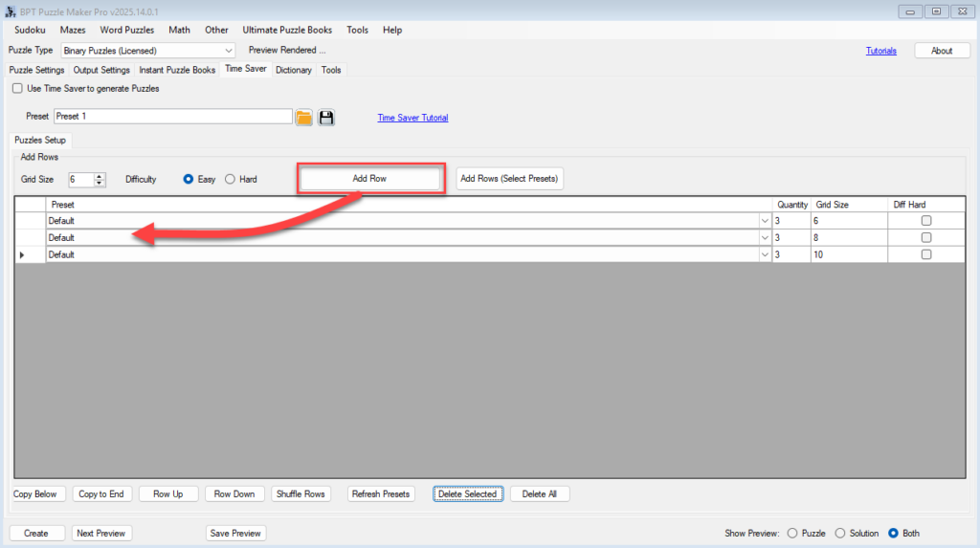Select the Hard difficulty radio button
This screenshot has height=548, width=980.
point(230,179)
